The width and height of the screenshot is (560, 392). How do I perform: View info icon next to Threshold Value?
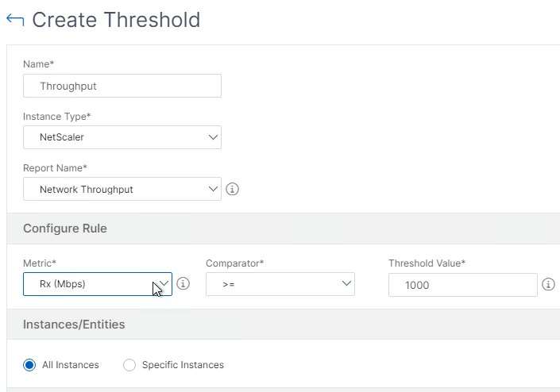[x=548, y=284]
